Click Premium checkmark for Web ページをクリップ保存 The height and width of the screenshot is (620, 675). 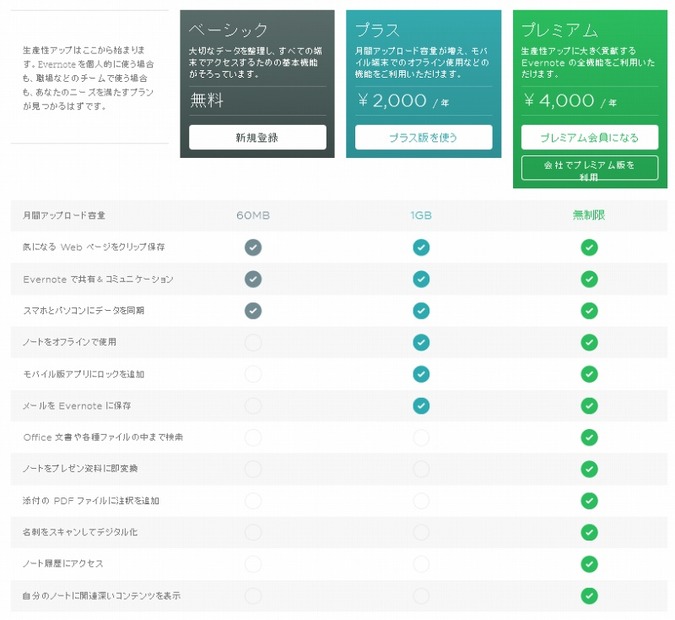click(589, 248)
